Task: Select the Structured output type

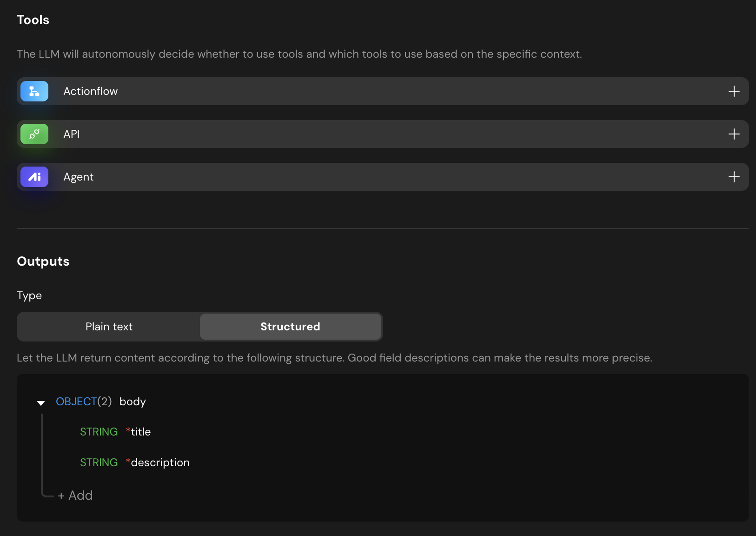Action: [x=290, y=327]
